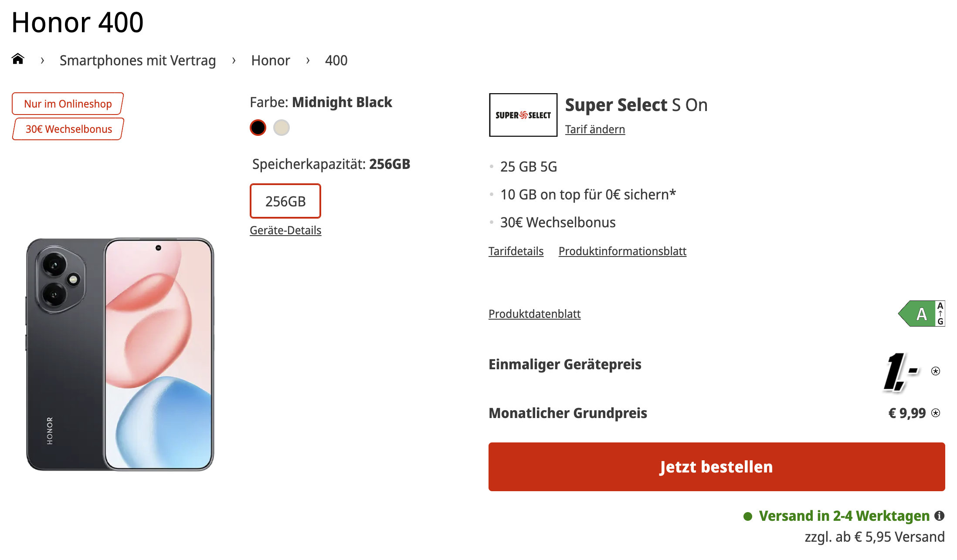The image size is (957, 560).
Task: Open Smartphones mit Vertrag breadcrumb
Action: coord(138,61)
